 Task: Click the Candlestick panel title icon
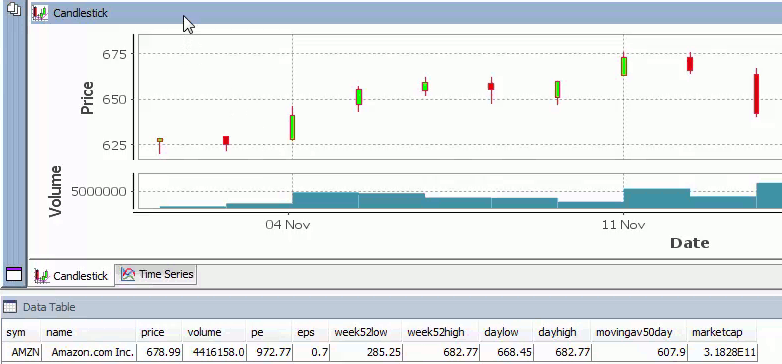[40, 13]
